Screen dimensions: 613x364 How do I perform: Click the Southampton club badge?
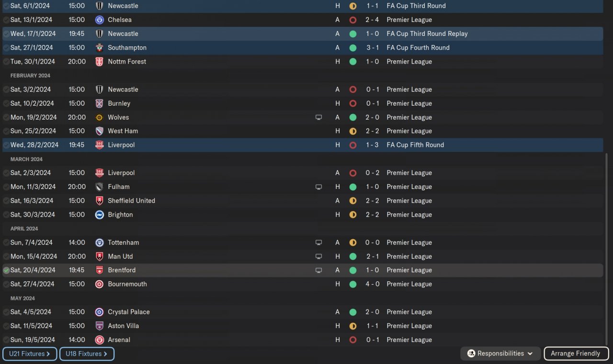click(99, 48)
